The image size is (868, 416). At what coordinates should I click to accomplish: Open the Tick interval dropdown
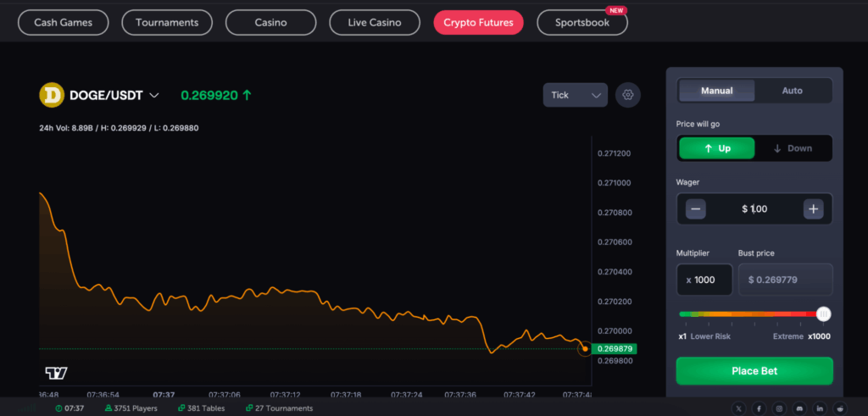pyautogui.click(x=576, y=95)
